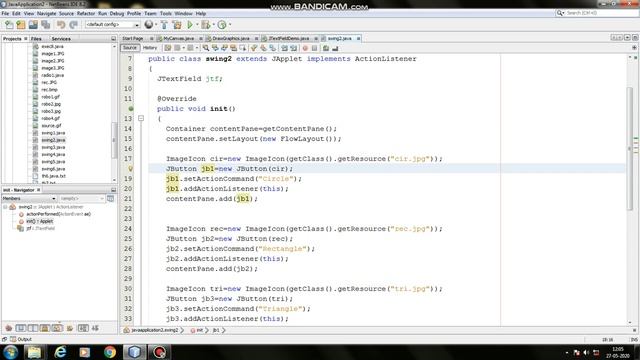Open the File menu

tap(5, 13)
